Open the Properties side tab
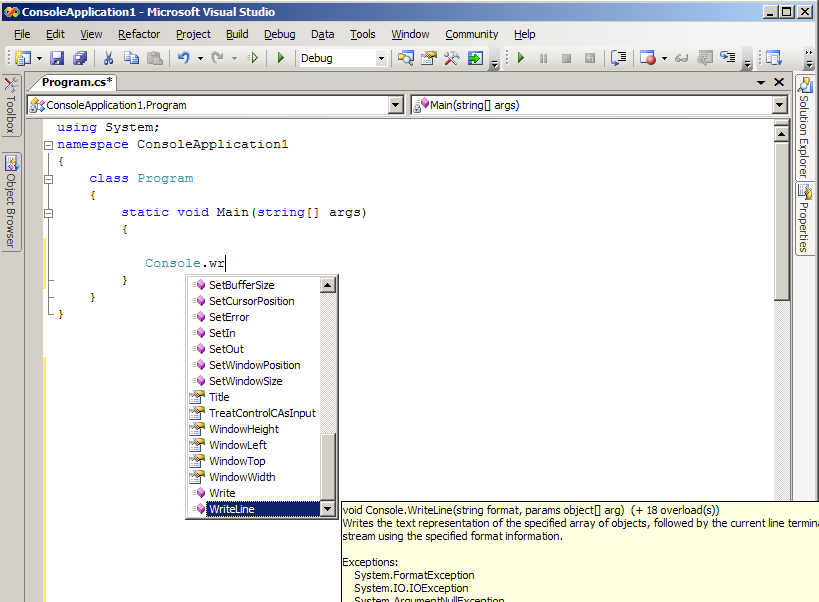 click(x=805, y=219)
